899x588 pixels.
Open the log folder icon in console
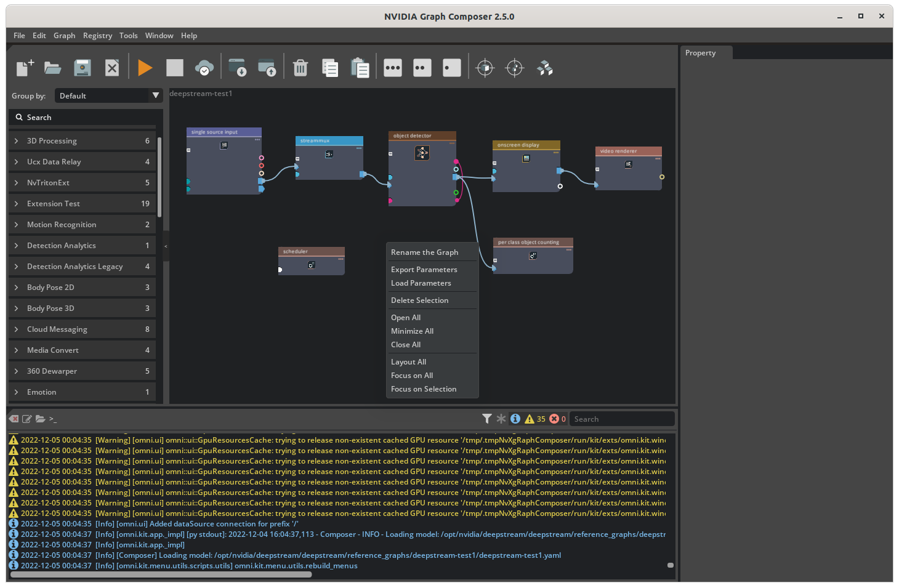(40, 419)
